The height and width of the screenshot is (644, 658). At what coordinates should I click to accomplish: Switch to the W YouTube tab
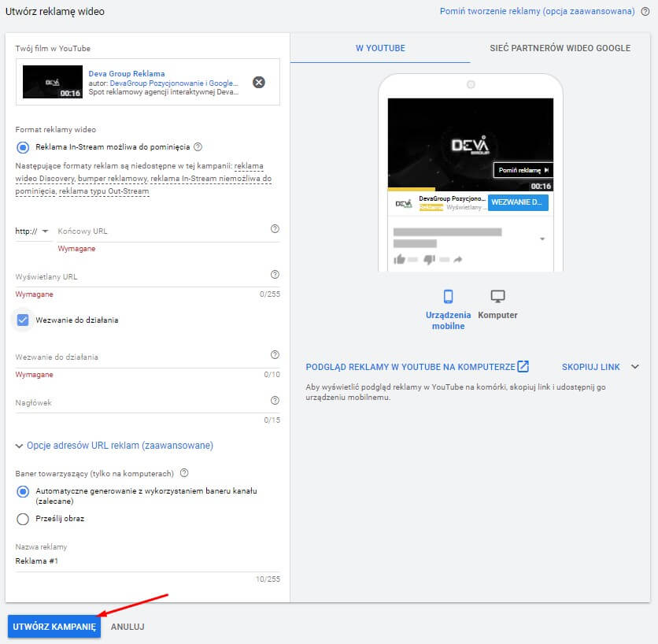[x=380, y=48]
